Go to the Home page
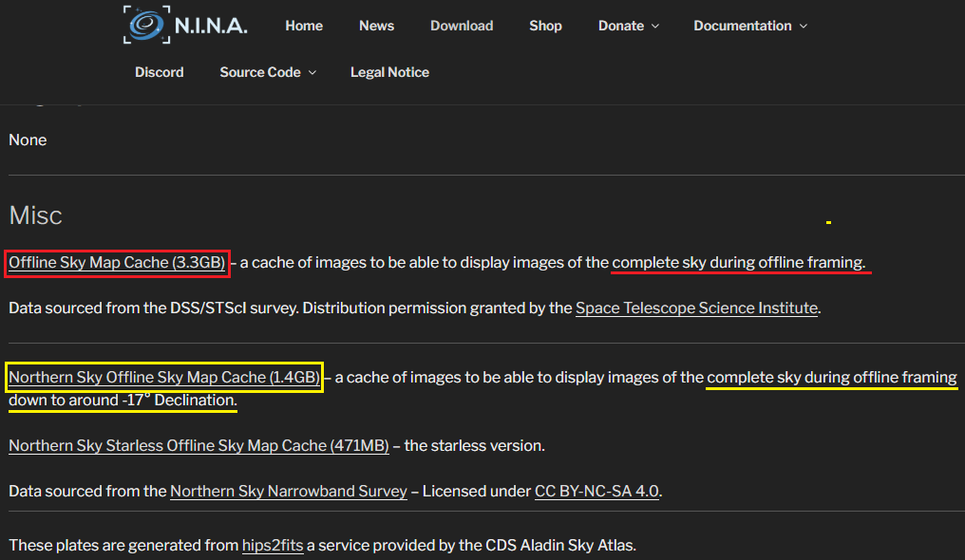The height and width of the screenshot is (560, 965). pos(304,26)
